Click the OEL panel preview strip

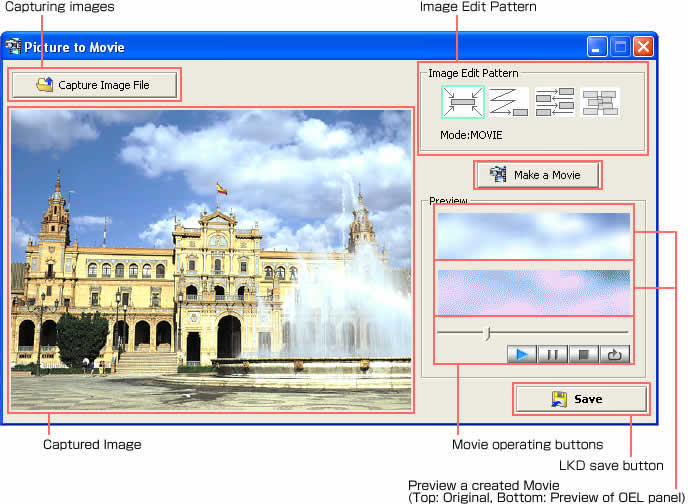533,292
